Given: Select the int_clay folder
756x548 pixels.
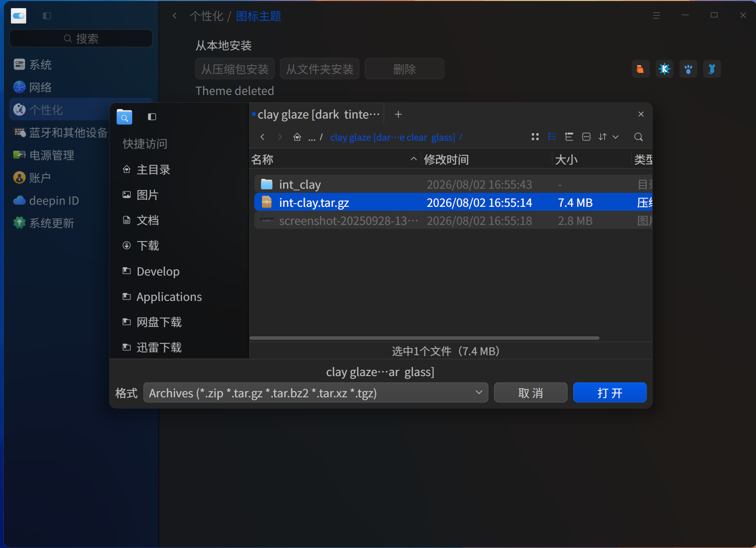Looking at the screenshot, I should point(453,184).
